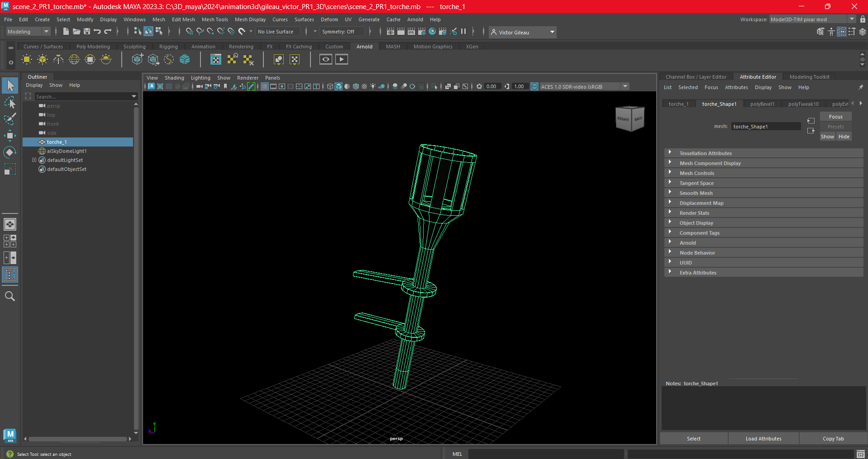
Task: Activate the Move tool in the toolbox
Action: (x=10, y=136)
